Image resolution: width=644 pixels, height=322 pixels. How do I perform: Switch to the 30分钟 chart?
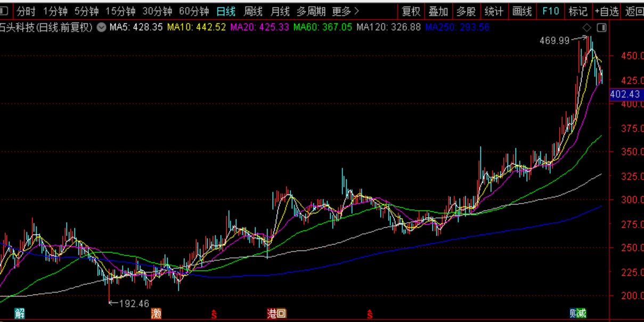pyautogui.click(x=157, y=11)
